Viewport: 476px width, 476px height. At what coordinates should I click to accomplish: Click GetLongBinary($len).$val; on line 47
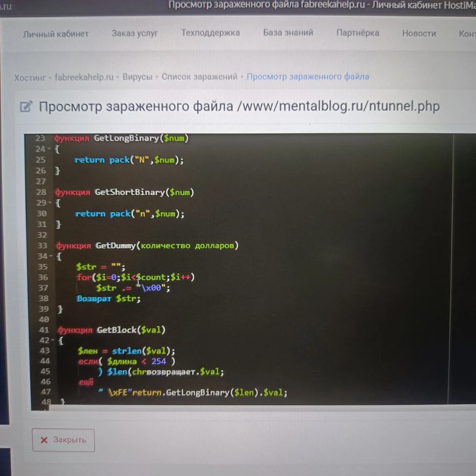(x=227, y=393)
